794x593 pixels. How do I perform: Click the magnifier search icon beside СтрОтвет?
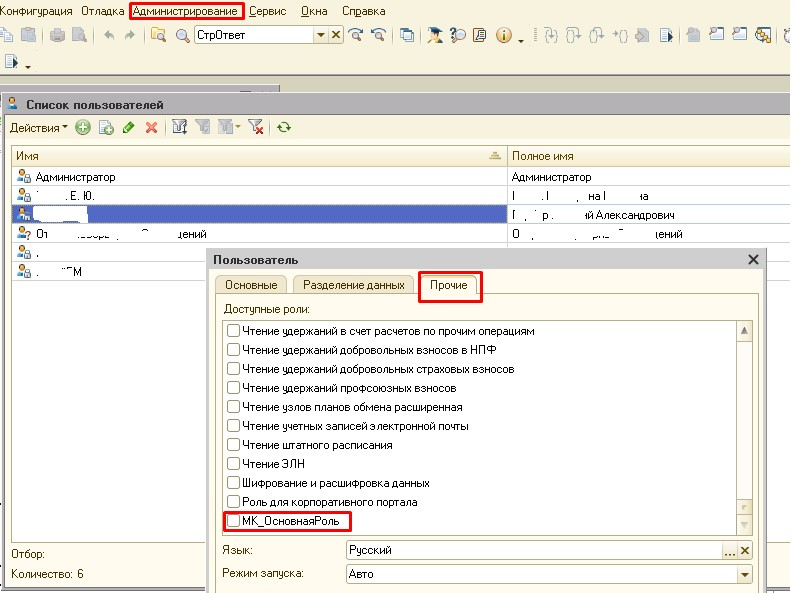[182, 35]
